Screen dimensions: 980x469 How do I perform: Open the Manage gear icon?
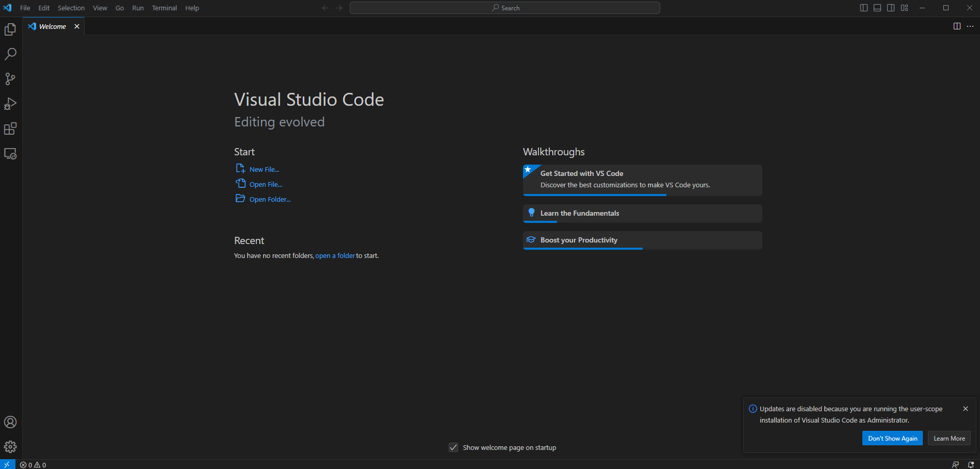[x=10, y=447]
